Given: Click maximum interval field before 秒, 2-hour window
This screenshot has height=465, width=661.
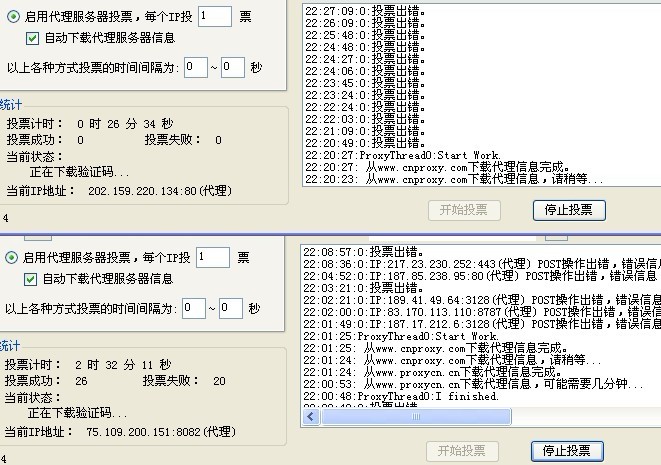Looking at the screenshot, I should (x=230, y=308).
